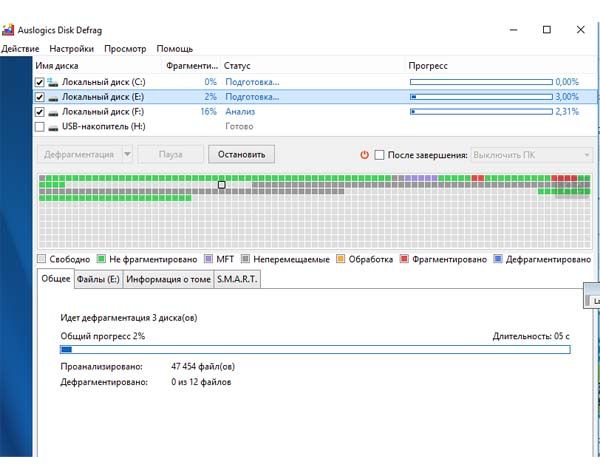The image size is (600, 470).
Task: Click the MFT purple legend swatch
Action: [x=209, y=259]
